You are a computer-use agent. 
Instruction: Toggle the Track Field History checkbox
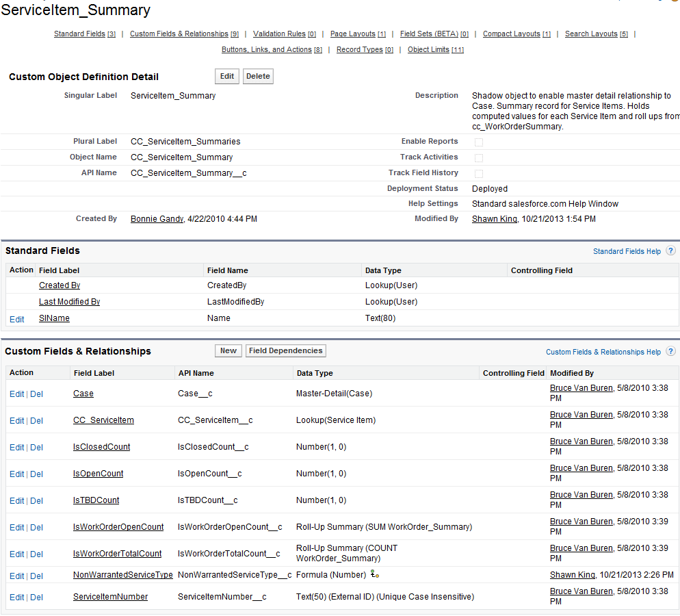479,173
